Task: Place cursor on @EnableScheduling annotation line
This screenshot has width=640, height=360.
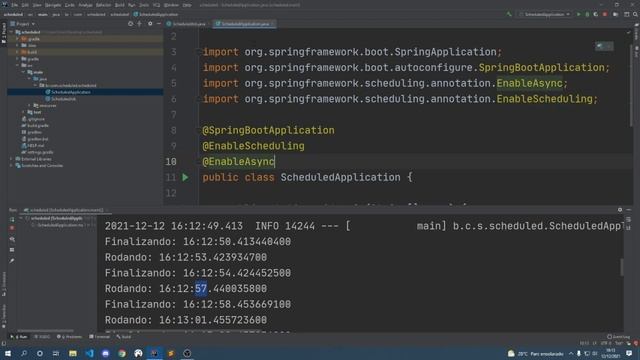Action: pos(253,146)
